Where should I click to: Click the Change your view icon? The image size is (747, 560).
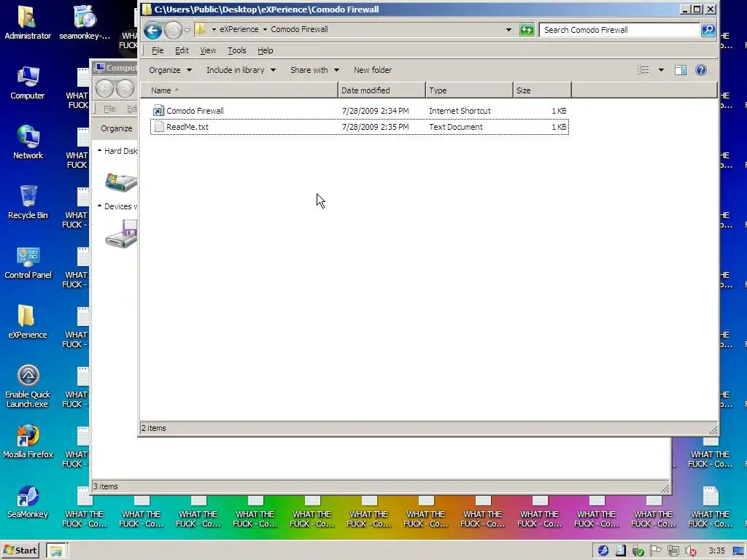(x=643, y=70)
